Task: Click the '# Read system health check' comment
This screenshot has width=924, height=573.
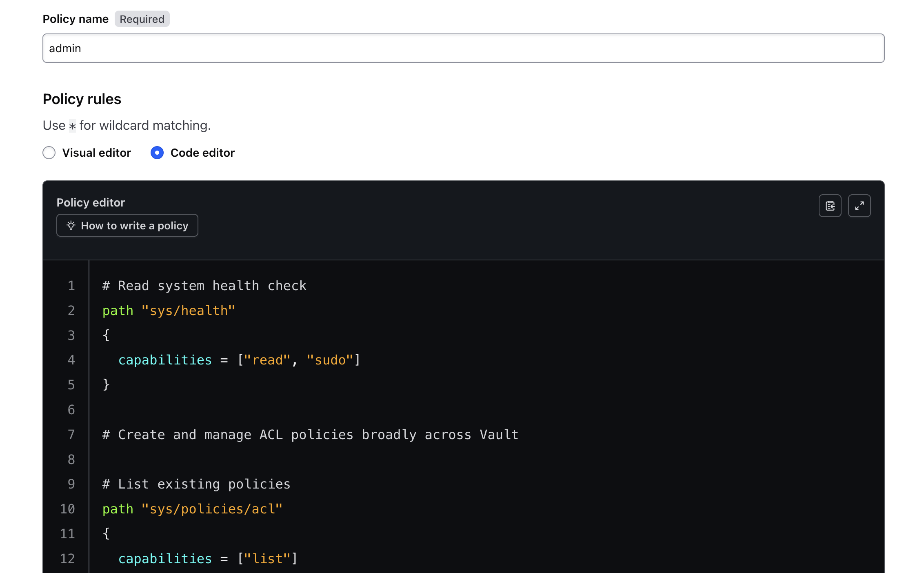Action: pyautogui.click(x=204, y=286)
